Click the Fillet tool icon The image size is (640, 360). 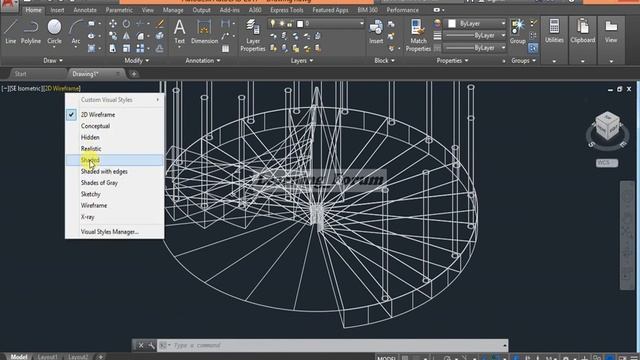point(140,36)
